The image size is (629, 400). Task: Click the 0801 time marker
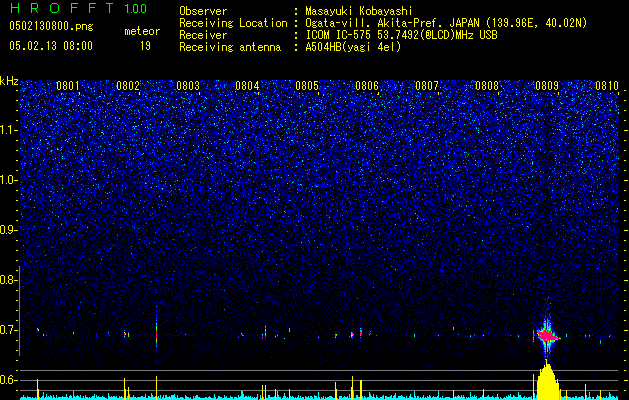point(68,86)
